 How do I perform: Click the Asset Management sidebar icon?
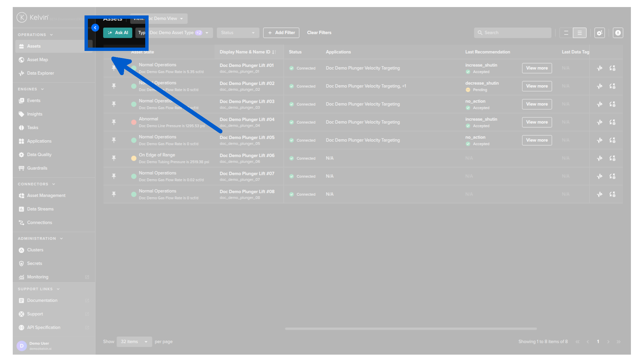[x=21, y=195]
